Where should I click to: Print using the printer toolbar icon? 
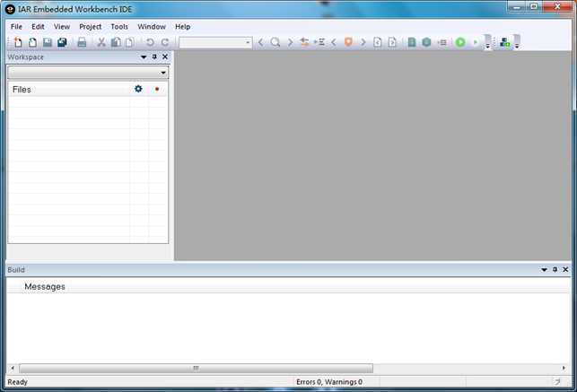click(82, 42)
